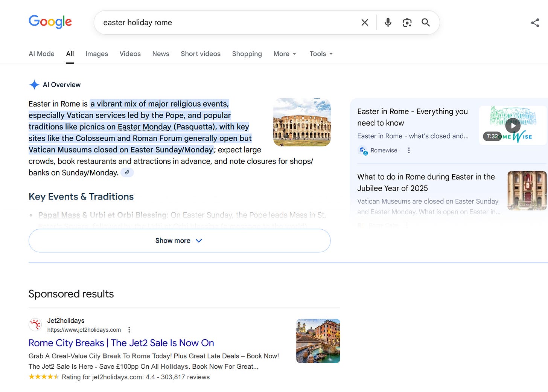Image resolution: width=548 pixels, height=392 pixels.
Task: Click the AI Overview sparkle icon
Action: click(34, 85)
